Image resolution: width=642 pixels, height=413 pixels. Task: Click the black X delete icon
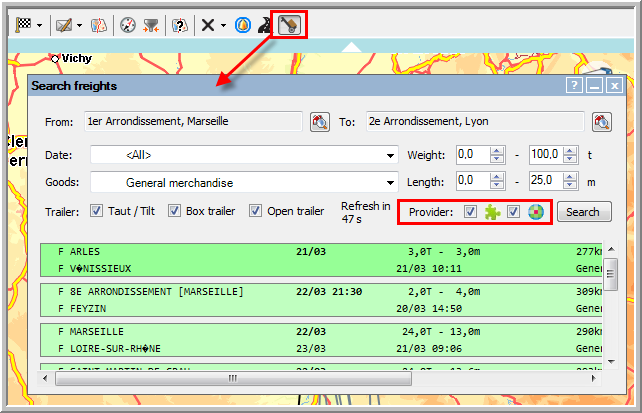207,24
